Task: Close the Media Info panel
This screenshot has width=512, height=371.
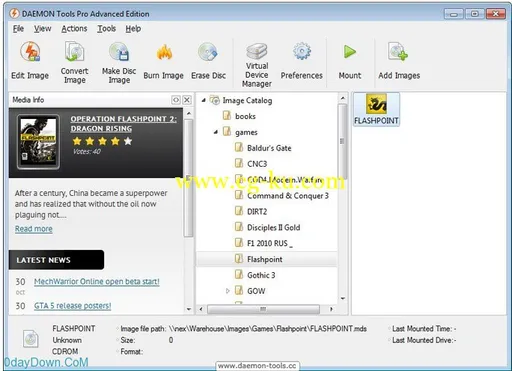Action: pyautogui.click(x=187, y=100)
